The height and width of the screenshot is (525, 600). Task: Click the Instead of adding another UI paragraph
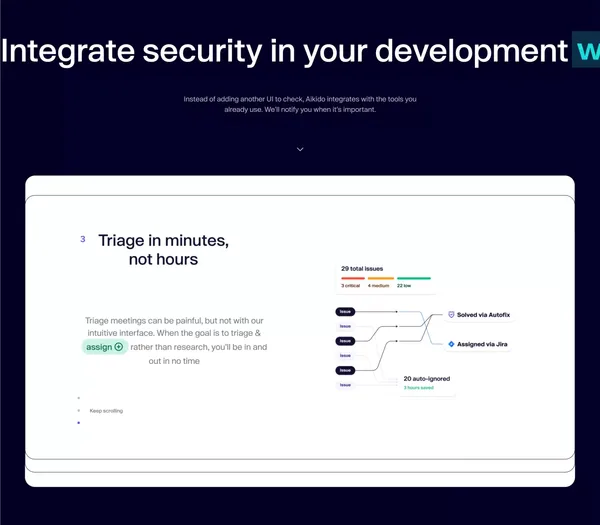pyautogui.click(x=300, y=104)
